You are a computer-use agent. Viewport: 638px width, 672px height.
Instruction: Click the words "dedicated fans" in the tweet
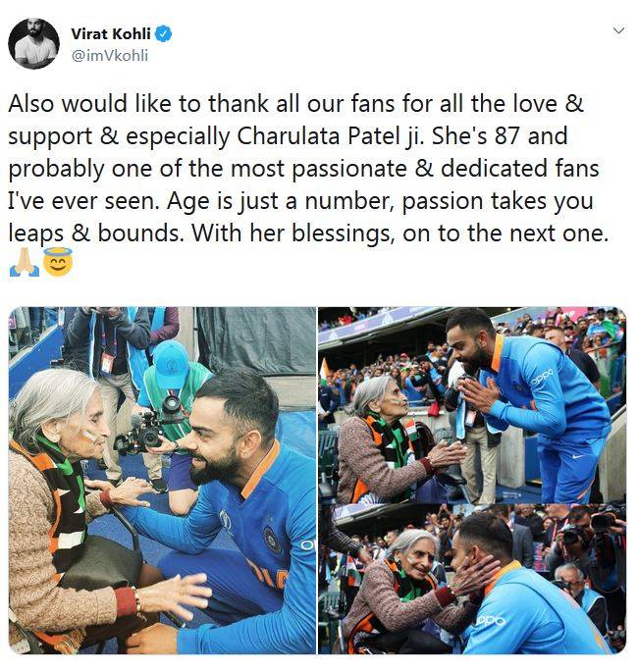point(520,169)
